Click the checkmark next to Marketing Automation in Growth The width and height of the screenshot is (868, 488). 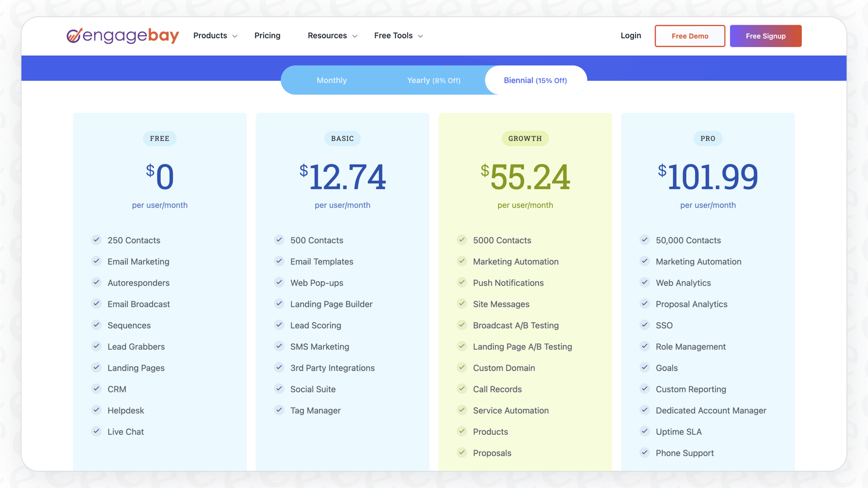(x=461, y=261)
